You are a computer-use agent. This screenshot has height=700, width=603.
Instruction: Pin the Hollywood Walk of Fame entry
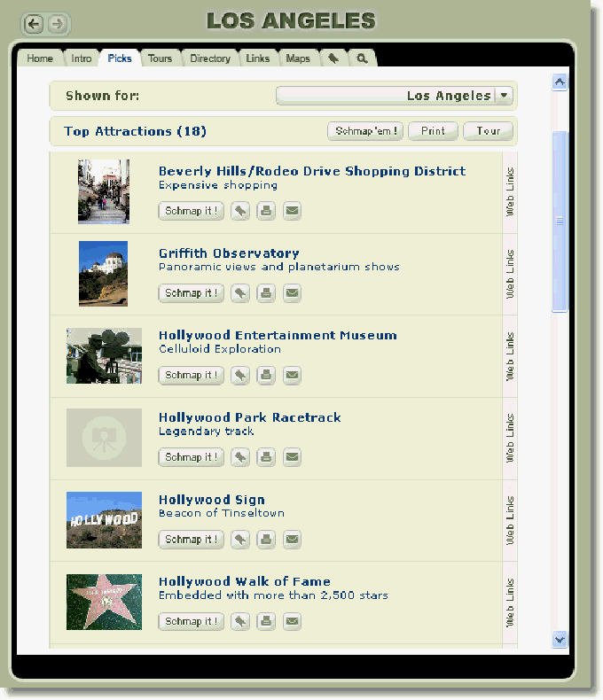pos(240,621)
